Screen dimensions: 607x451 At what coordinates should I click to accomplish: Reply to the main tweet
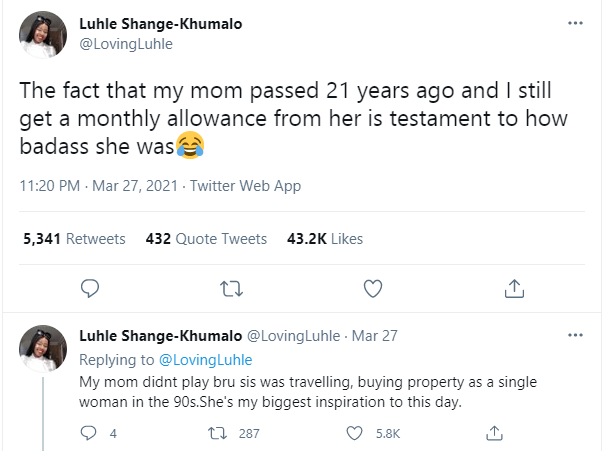click(x=88, y=289)
